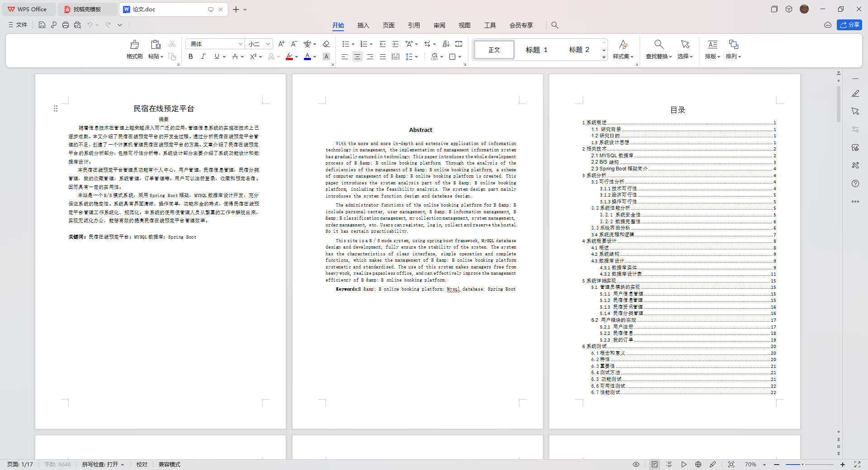Click the 查找替换 find and replace icon
This screenshot has width=868, height=470.
(x=659, y=44)
